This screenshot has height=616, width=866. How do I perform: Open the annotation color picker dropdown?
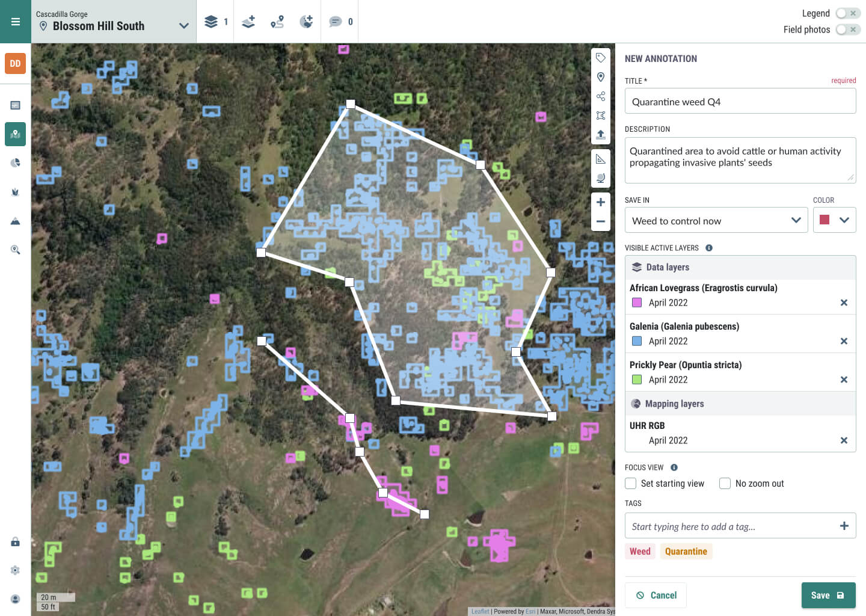pyautogui.click(x=844, y=220)
